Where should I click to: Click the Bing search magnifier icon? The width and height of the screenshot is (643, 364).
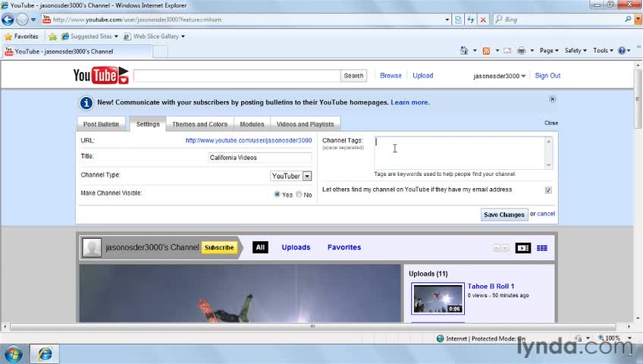628,19
